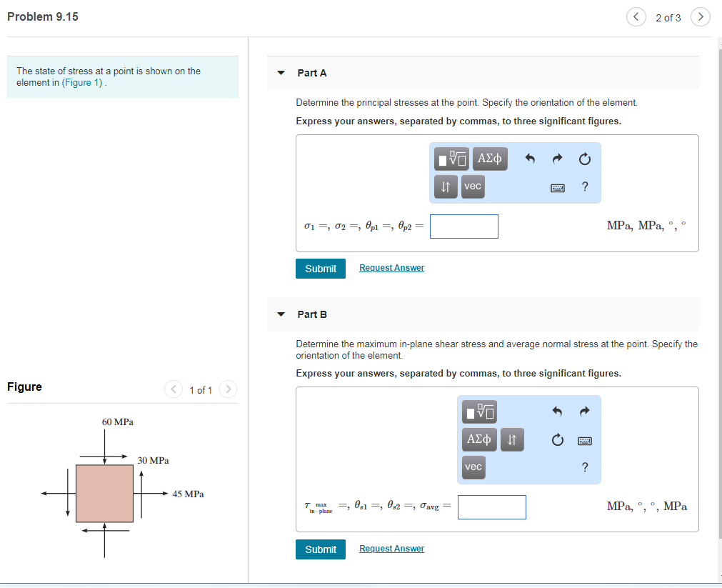The width and height of the screenshot is (722, 588).
Task: Click Part B redo arrow
Action: click(x=584, y=411)
